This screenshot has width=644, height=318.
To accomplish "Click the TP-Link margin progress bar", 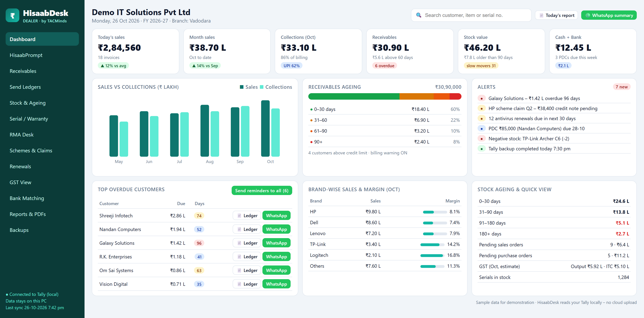I will click(x=432, y=245).
